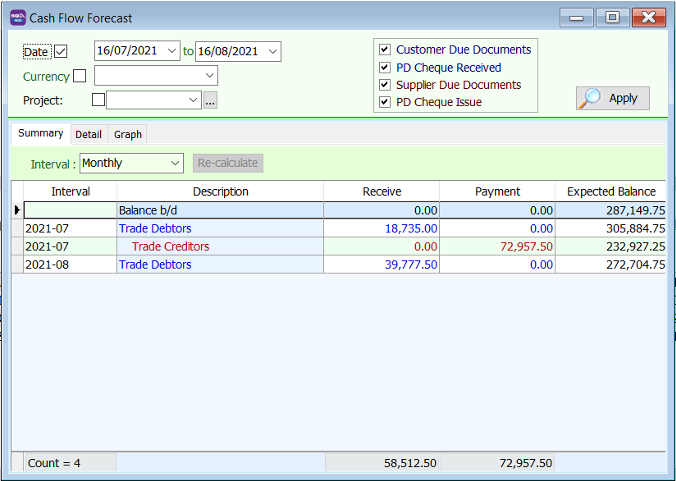Click the row indicator arrow for Balance b/d
Image resolution: width=676 pixels, height=481 pixels.
coord(17,210)
